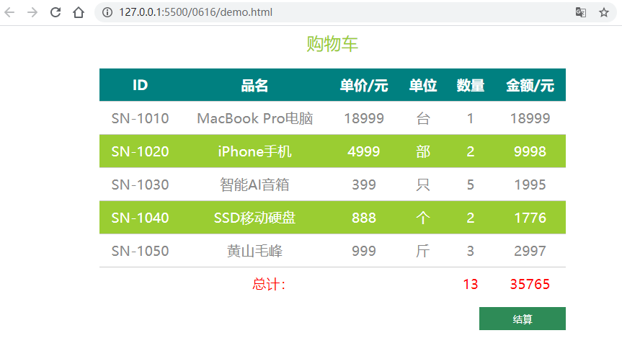Image resolution: width=622 pixels, height=364 pixels.
Task: Click the 品名 column header
Action: point(254,85)
